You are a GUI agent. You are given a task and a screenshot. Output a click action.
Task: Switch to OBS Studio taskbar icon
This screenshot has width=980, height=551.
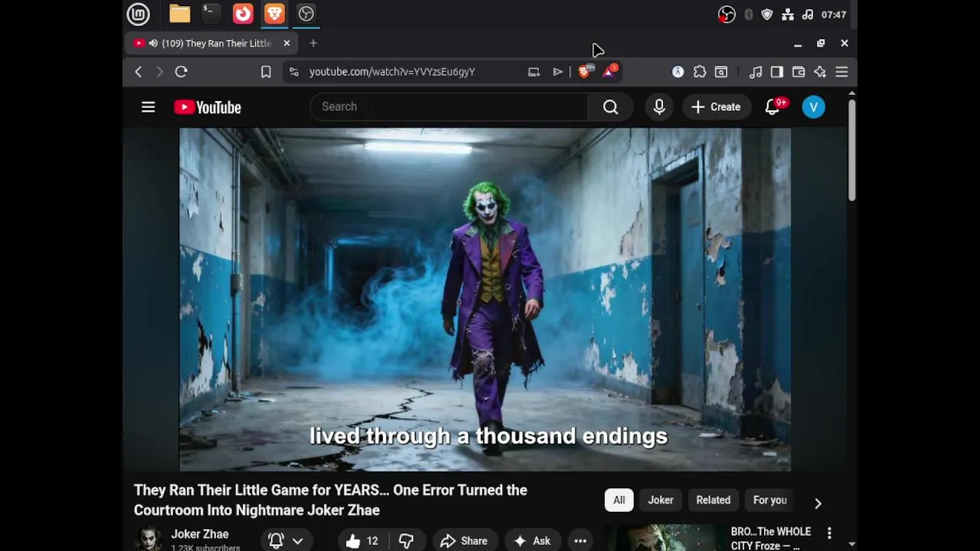coord(305,14)
